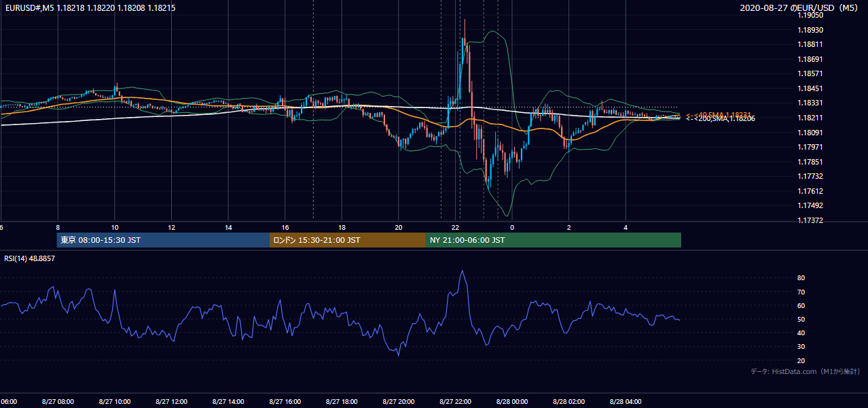Click the 8/27 20:00 date axis label

(x=399, y=402)
